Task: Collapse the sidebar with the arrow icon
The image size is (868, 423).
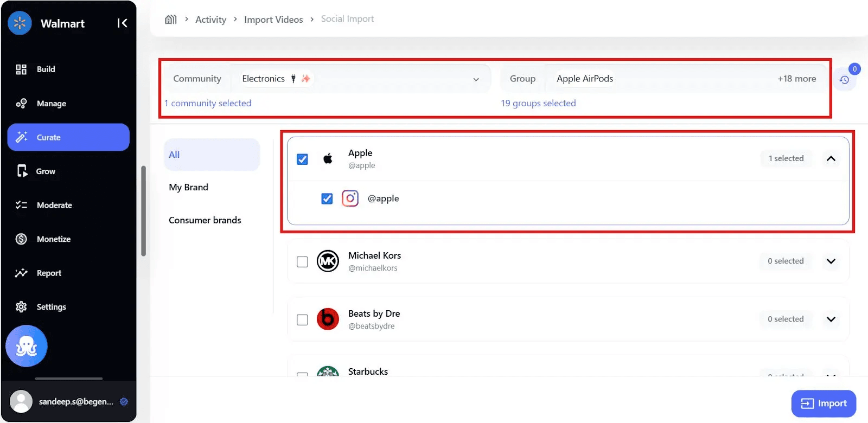Action: point(122,23)
